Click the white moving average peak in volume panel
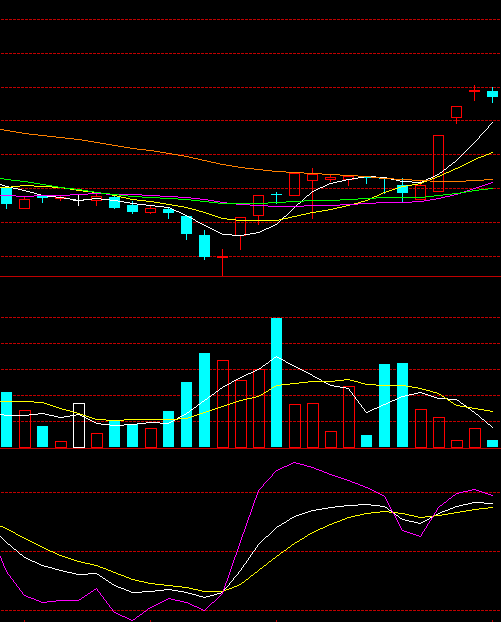The width and height of the screenshot is (501, 622). point(276,357)
